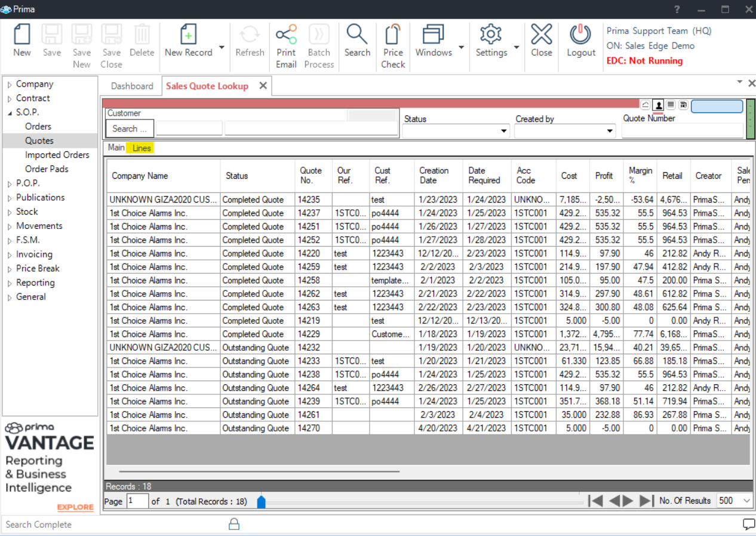Click the Save Close toolbar icon
Screen dimensions: 756x536
111,35
